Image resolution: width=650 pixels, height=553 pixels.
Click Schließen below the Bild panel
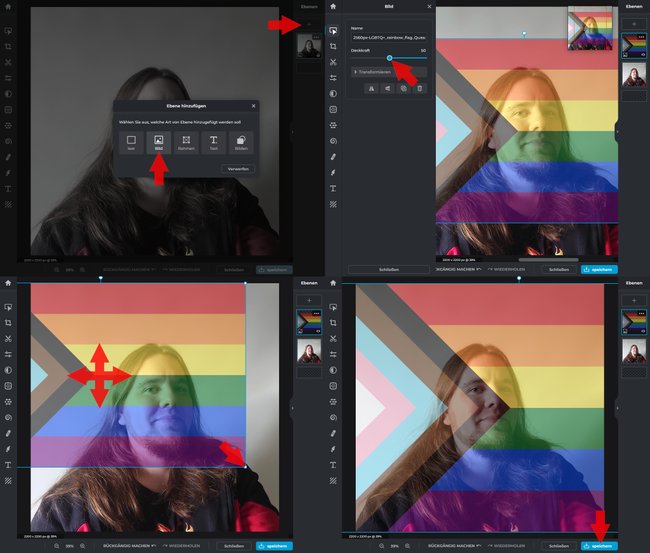[389, 269]
